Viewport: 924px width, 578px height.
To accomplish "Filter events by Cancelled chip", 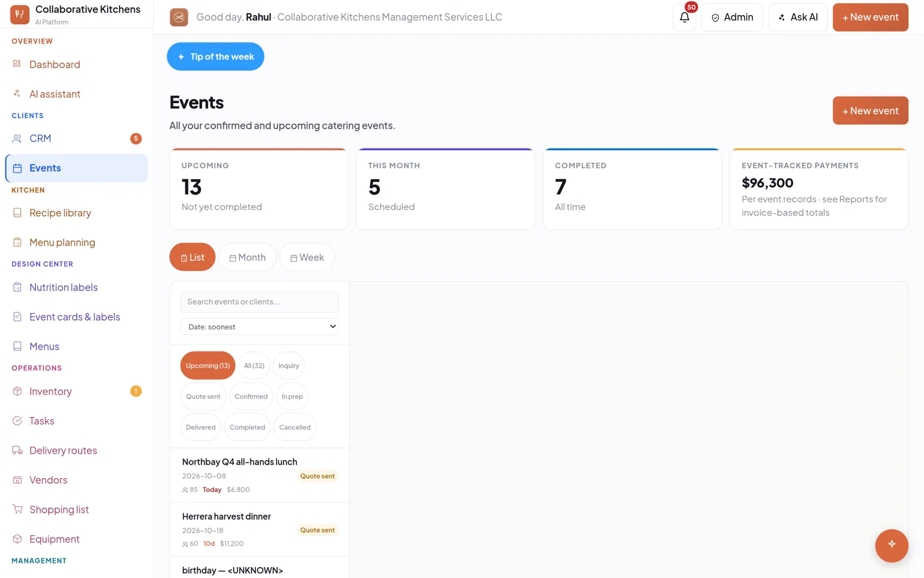I will pos(295,427).
